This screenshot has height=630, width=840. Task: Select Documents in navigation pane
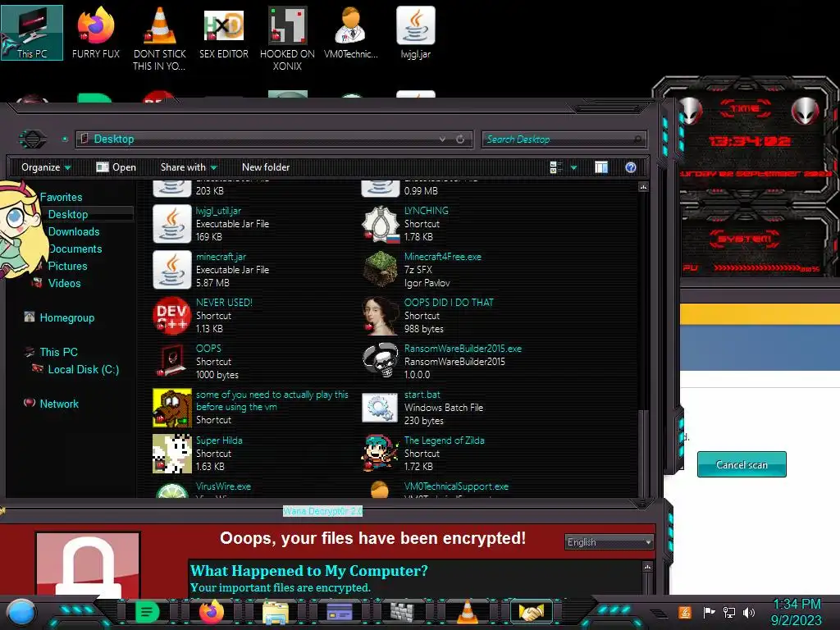tap(75, 249)
